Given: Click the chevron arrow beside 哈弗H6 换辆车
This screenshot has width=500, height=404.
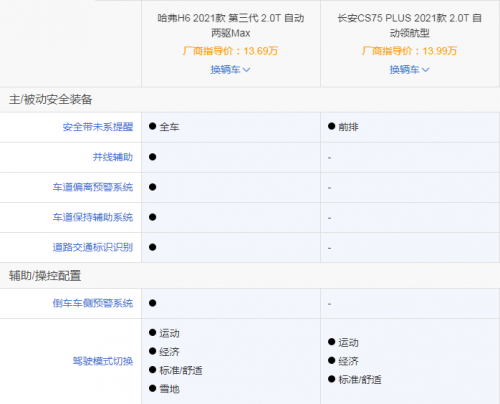Looking at the screenshot, I should [x=247, y=70].
